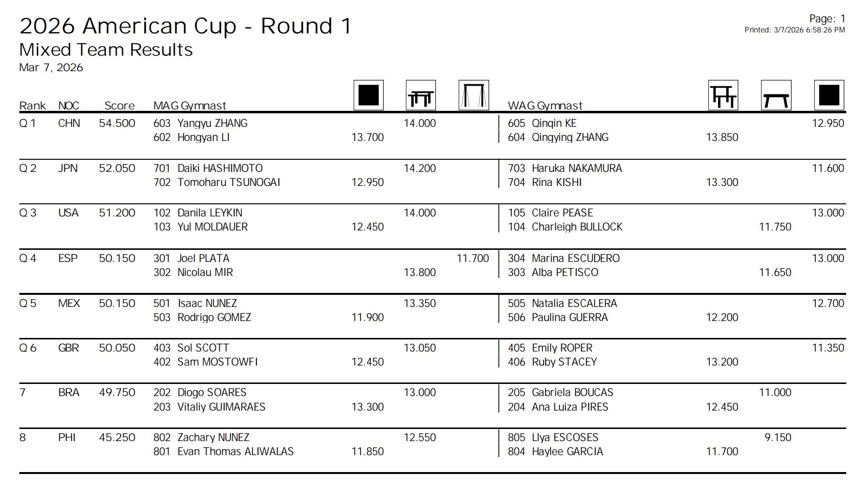Click Joel PLATA's 11.700 score
This screenshot has width=868, height=489.
tap(473, 258)
